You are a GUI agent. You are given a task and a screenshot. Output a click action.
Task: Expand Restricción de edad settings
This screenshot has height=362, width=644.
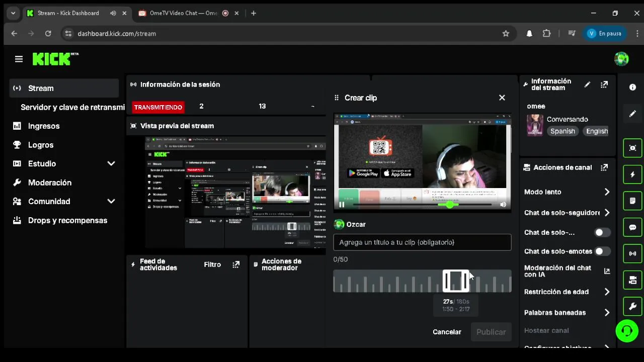(607, 292)
